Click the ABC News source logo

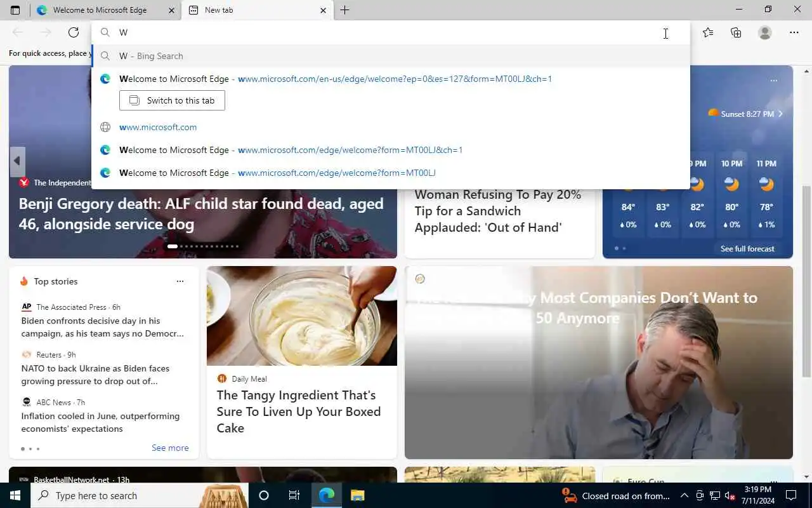pyautogui.click(x=27, y=402)
